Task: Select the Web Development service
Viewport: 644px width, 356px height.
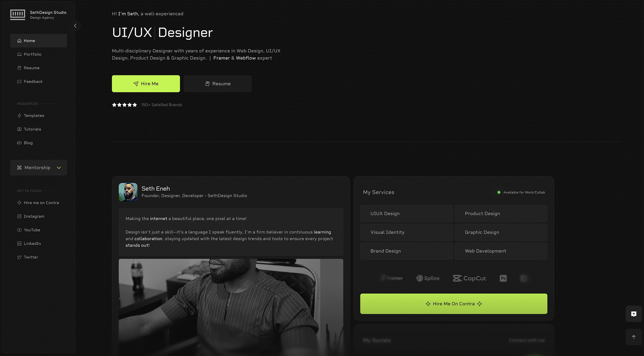Action: click(x=501, y=251)
